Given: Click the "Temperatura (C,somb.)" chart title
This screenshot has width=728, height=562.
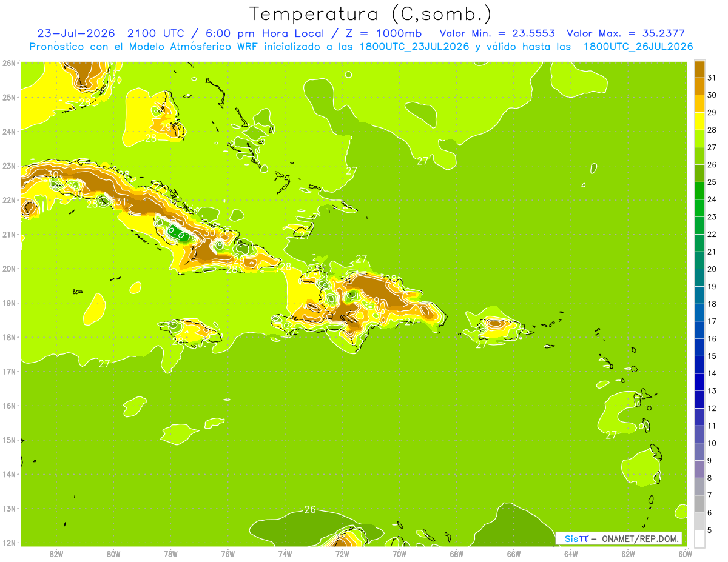Looking at the screenshot, I should point(371,14).
